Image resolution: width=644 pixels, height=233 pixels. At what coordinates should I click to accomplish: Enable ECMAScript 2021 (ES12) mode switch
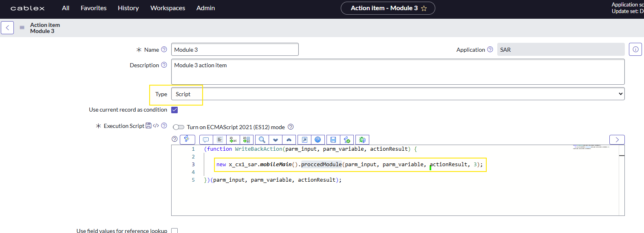tap(179, 127)
